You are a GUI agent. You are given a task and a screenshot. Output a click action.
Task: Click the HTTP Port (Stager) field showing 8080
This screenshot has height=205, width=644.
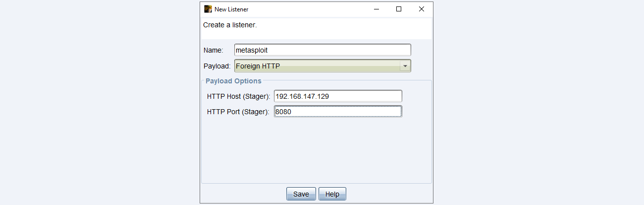[338, 112]
